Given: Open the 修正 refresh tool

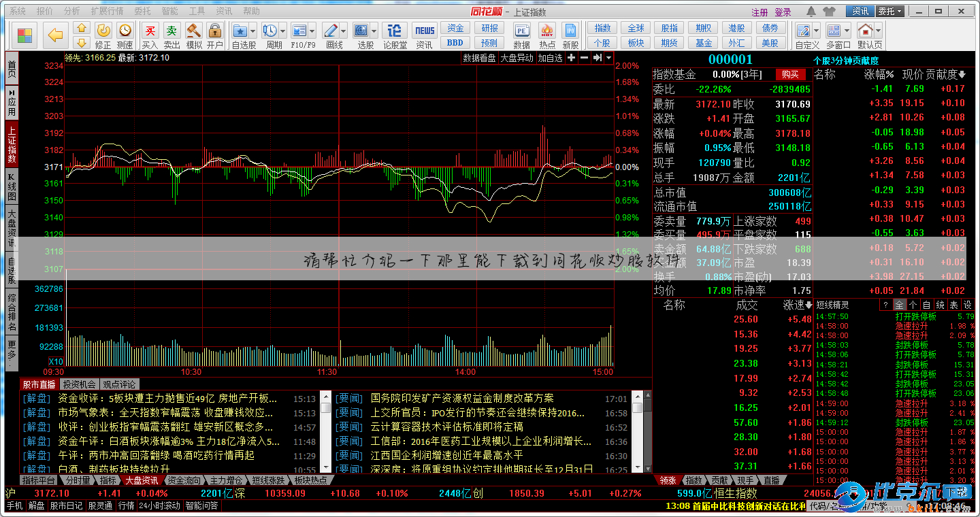Looking at the screenshot, I should 103,35.
